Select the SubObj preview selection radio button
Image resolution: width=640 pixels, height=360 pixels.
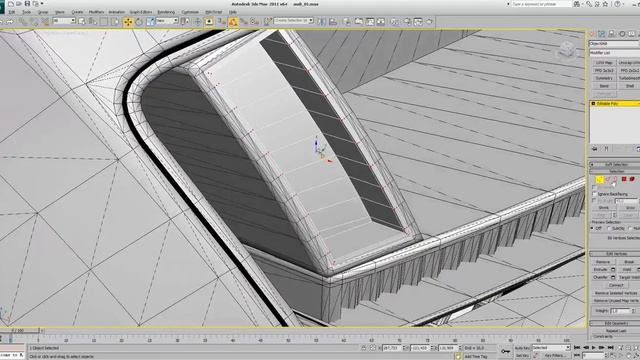(609, 228)
